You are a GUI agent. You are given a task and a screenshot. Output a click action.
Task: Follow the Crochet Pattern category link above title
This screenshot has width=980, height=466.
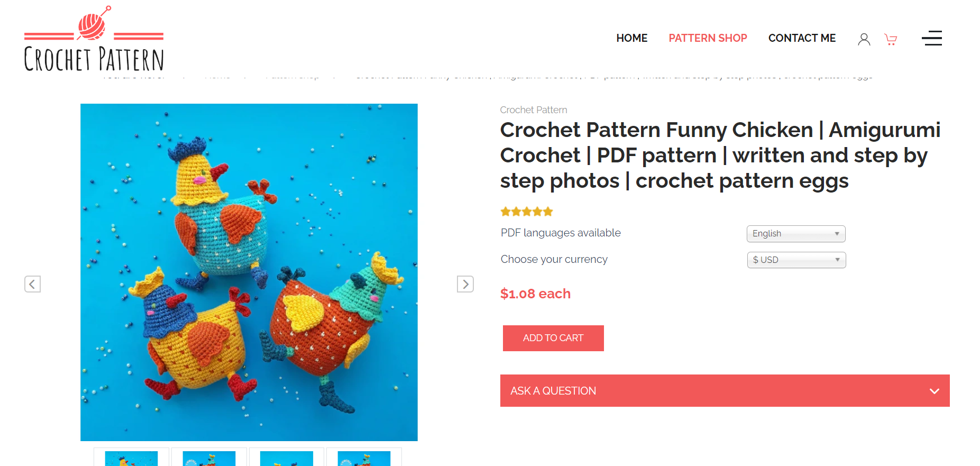point(533,110)
